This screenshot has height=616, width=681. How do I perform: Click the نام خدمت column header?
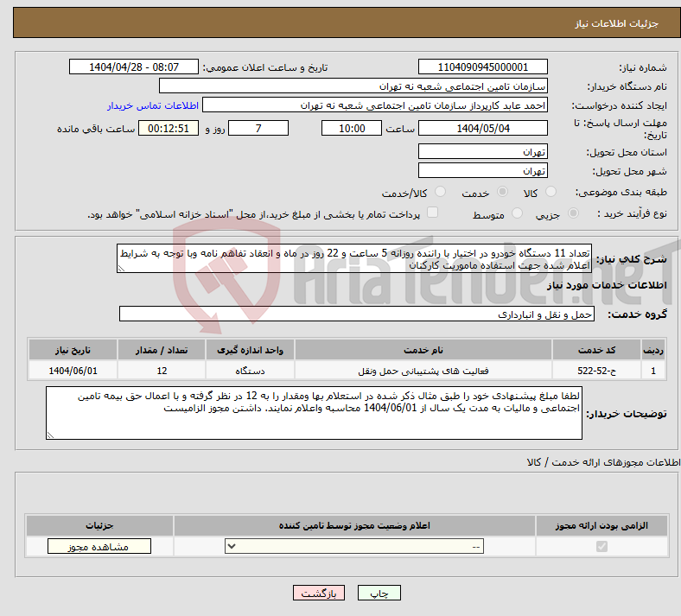click(423, 350)
